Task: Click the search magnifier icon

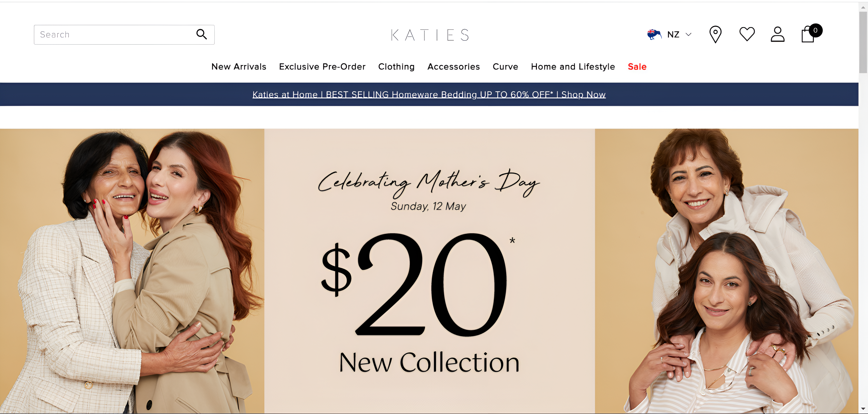Action: [201, 34]
